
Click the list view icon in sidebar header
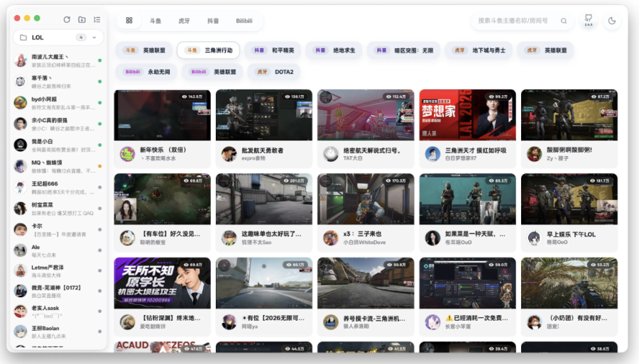97,20
